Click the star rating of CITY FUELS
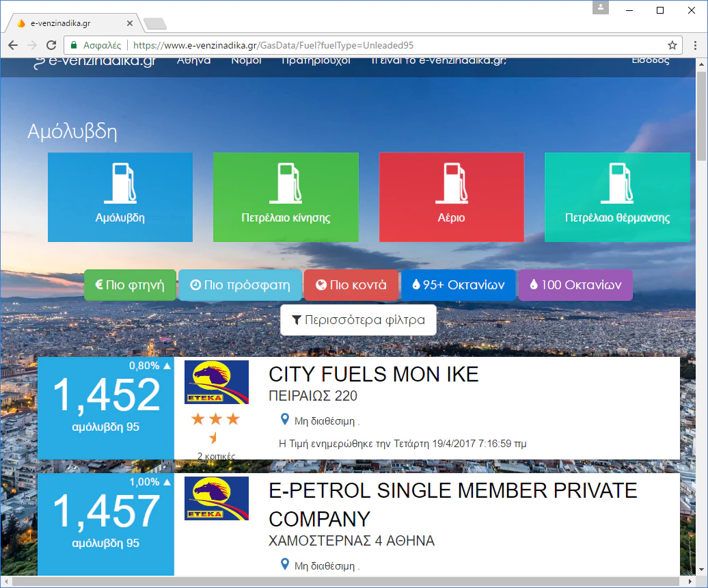708x588 pixels. pos(215,427)
